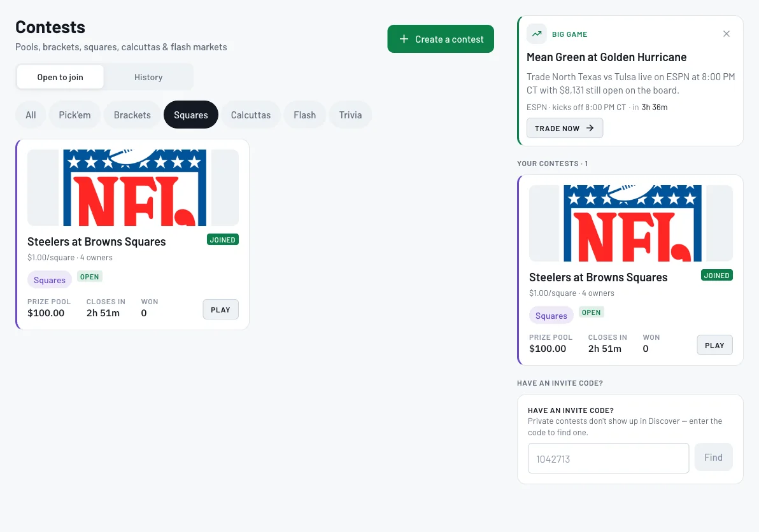Toggle the Squares filter chip
This screenshot has height=532, width=759.
pyautogui.click(x=191, y=115)
